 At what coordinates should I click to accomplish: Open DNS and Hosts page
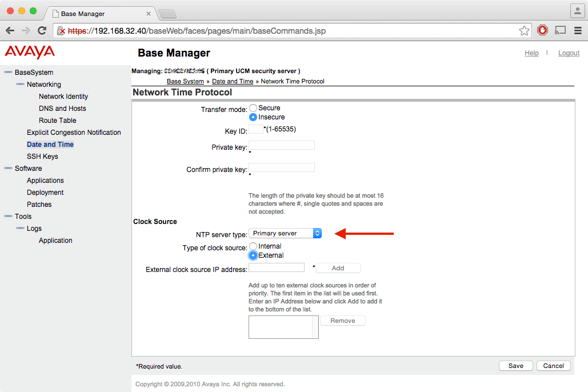pyautogui.click(x=62, y=109)
